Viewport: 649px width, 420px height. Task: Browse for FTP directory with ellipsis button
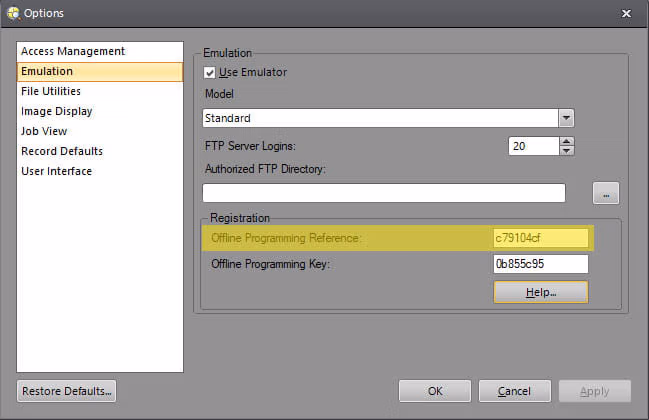coord(607,193)
